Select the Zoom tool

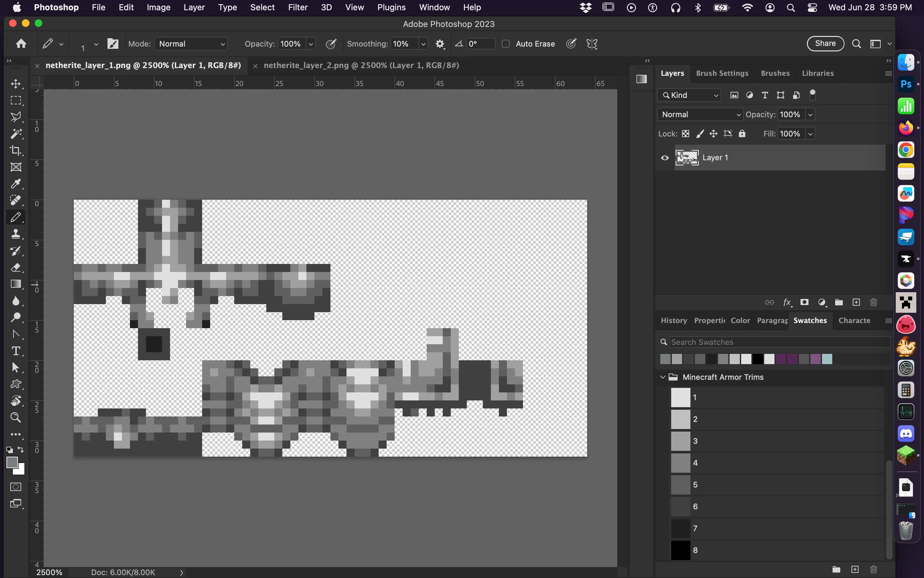(x=16, y=417)
